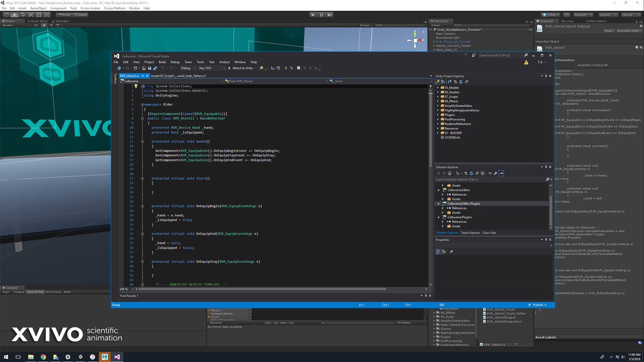
Task: Click Save All icon in Visual Studio
Action: [155, 68]
